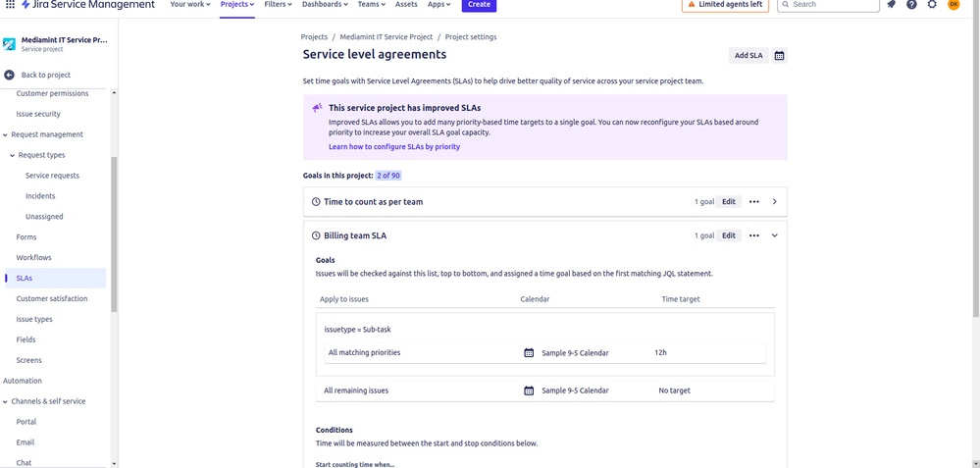Click Mediamint IT Service Project breadcrumb

click(x=385, y=37)
